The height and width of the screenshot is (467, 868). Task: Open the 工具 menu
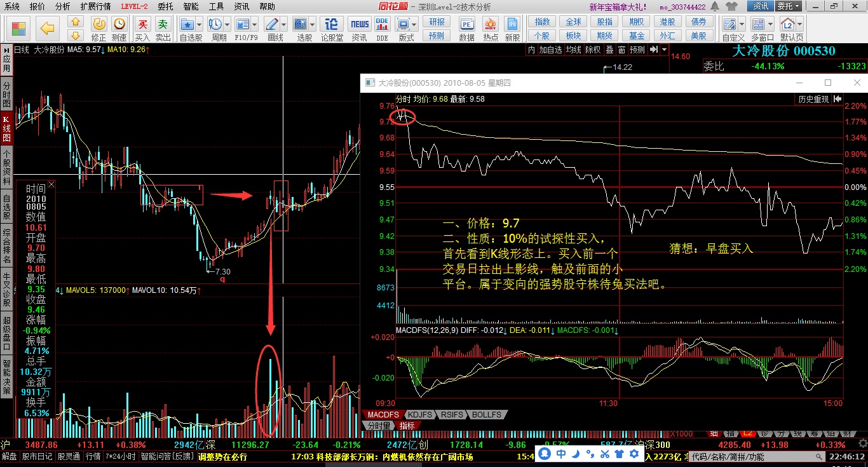click(216, 6)
